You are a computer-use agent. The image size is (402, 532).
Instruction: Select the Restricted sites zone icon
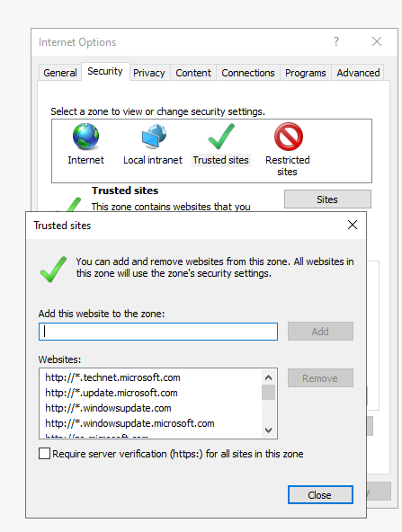(x=289, y=137)
